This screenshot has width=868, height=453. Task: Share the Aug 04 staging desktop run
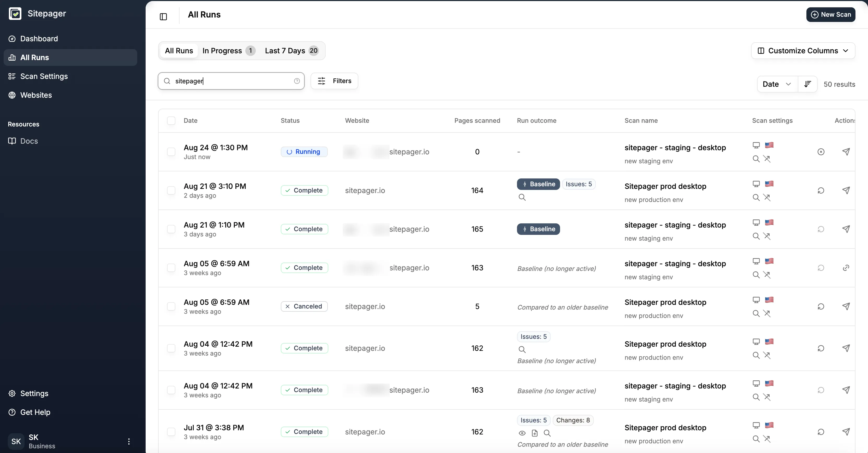846,390
